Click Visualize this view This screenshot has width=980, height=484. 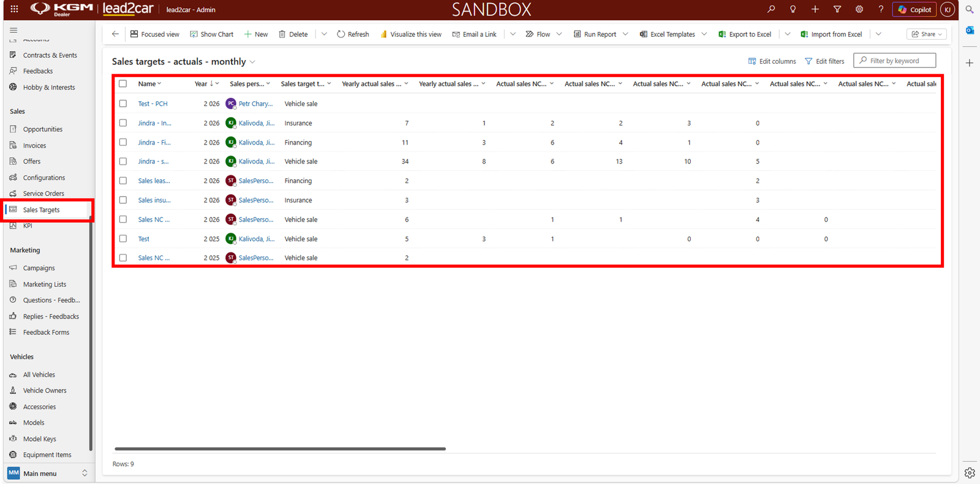point(410,34)
